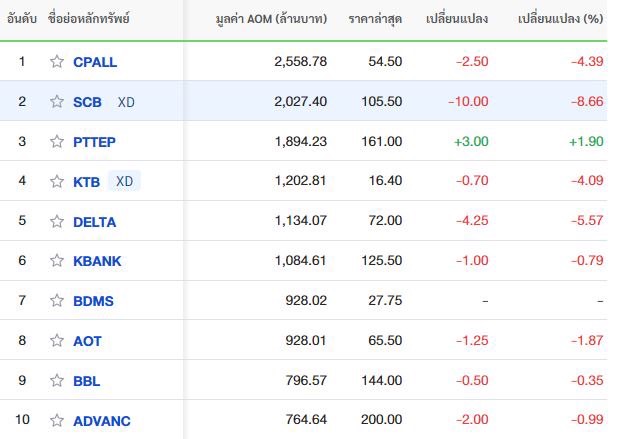The image size is (628, 439).
Task: Click the XD sign beside SCB
Action: pos(126,102)
